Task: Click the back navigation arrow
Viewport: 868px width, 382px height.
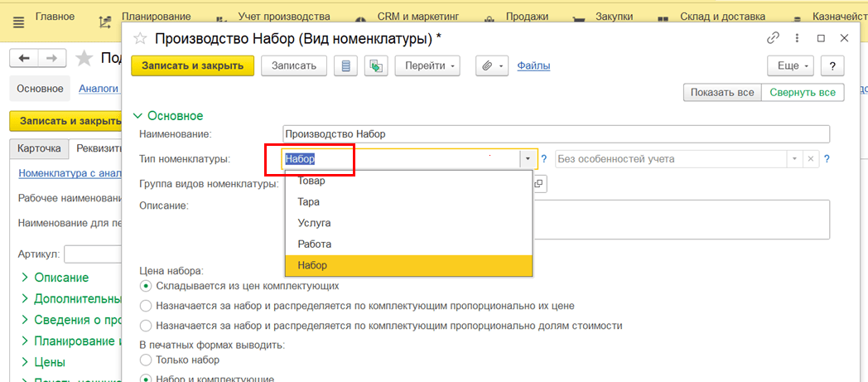Action: [24, 58]
